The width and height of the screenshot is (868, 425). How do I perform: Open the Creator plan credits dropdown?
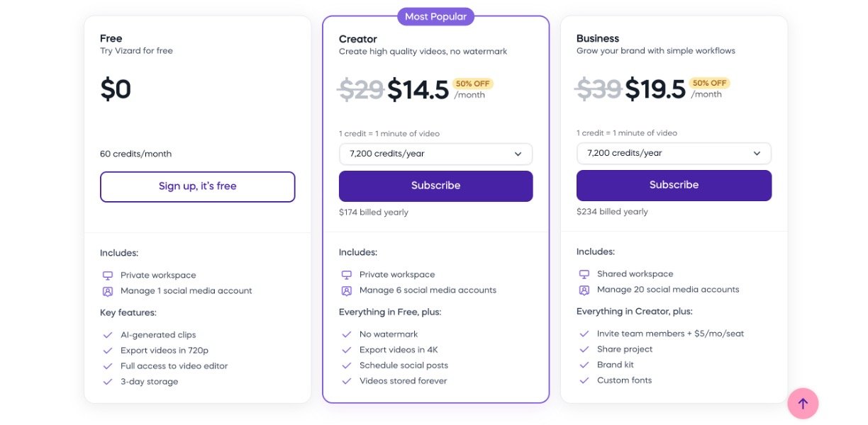[x=435, y=154]
